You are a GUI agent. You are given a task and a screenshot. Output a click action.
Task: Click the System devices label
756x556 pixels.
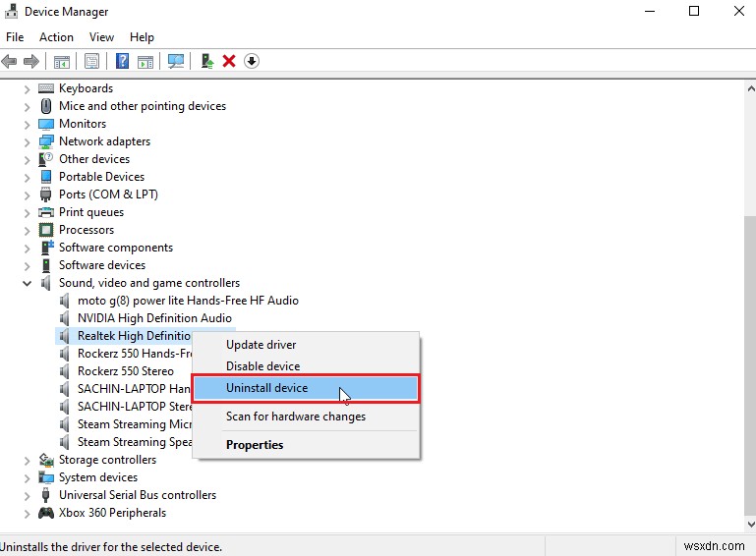pos(98,477)
